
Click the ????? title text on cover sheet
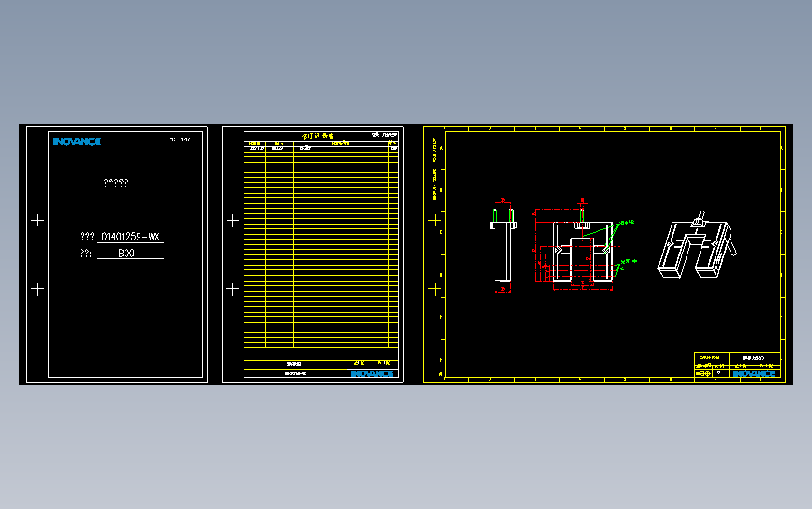(116, 182)
